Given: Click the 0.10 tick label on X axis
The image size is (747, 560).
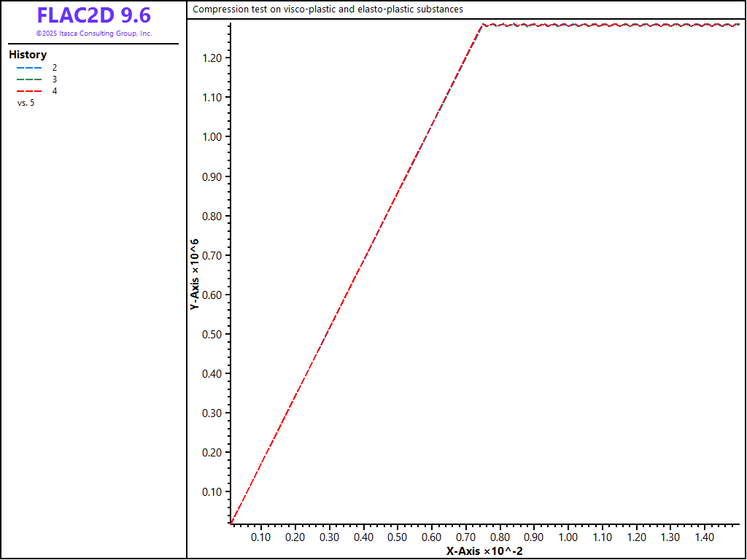Looking at the screenshot, I should (261, 537).
